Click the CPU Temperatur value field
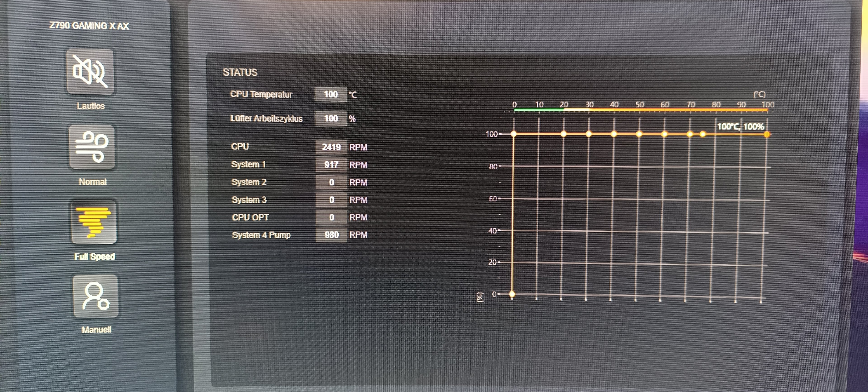868x392 pixels. point(330,94)
